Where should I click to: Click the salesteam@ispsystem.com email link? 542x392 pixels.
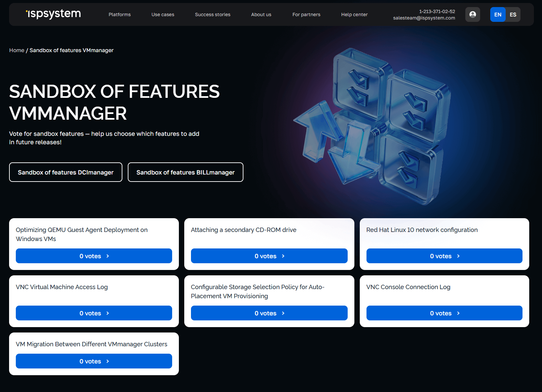(x=424, y=18)
